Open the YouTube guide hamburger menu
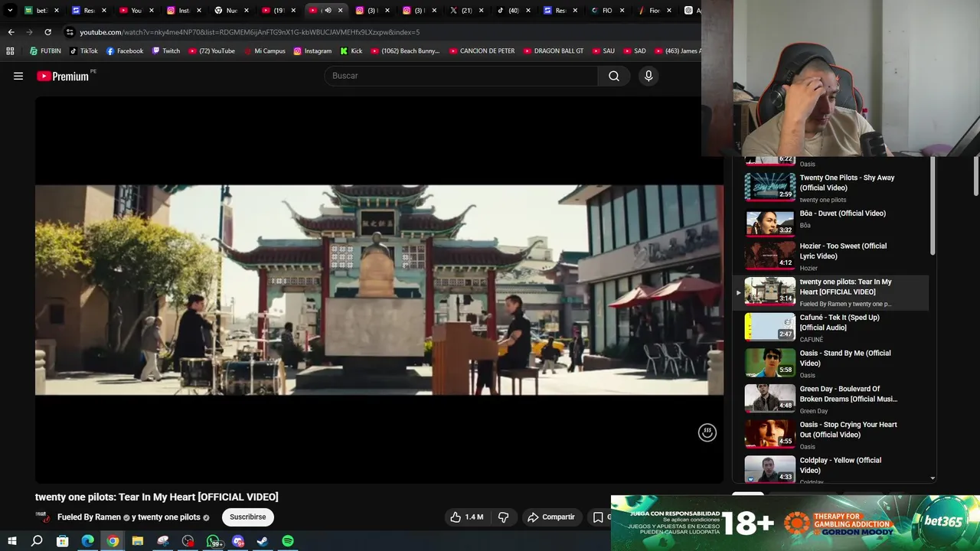980x551 pixels. click(x=18, y=76)
